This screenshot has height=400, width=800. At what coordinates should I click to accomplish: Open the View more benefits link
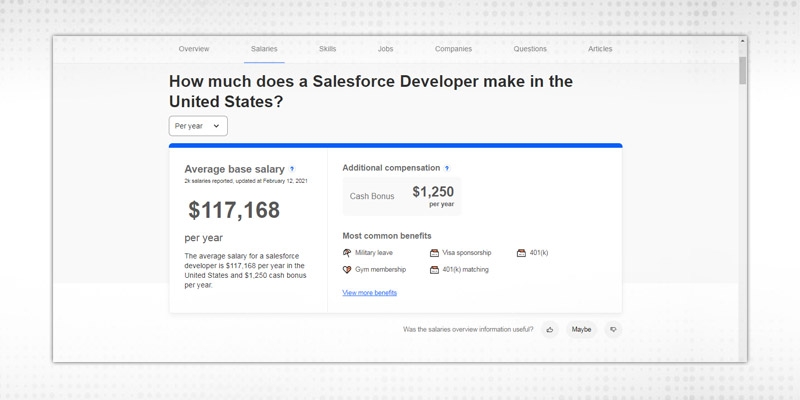coord(369,292)
